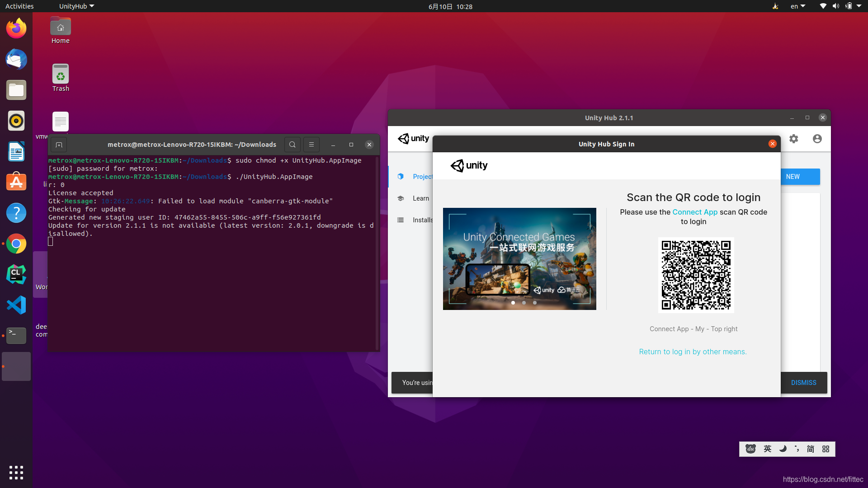
Task: Open Rhythmbox music player in dock
Action: click(x=16, y=121)
